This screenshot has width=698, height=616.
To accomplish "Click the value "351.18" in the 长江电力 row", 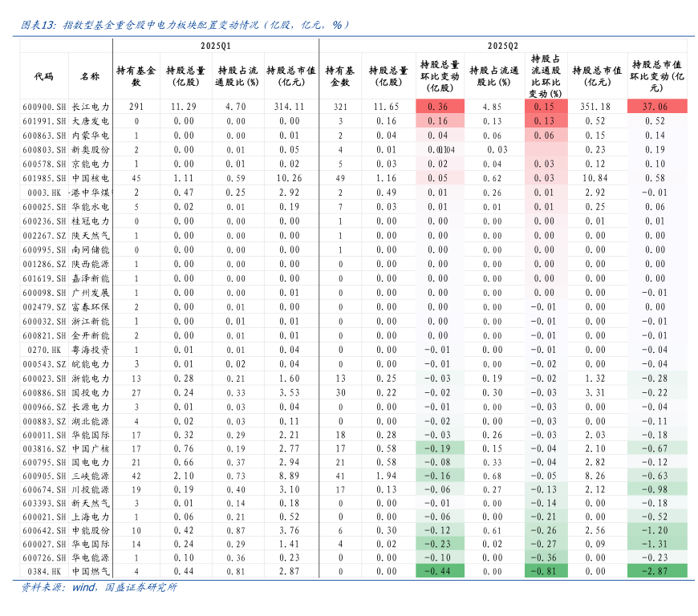I will pos(595,107).
